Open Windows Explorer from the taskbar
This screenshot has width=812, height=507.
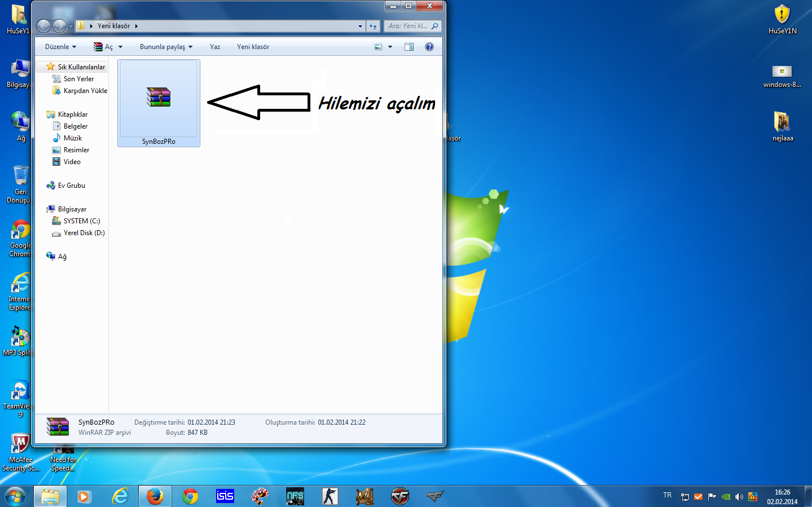coord(50,496)
